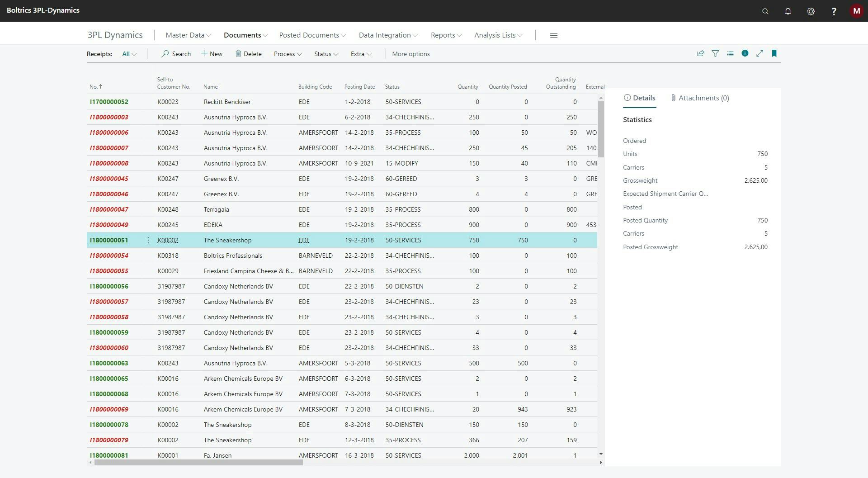Click the Search toolbar action
The image size is (868, 478).
pyautogui.click(x=176, y=54)
